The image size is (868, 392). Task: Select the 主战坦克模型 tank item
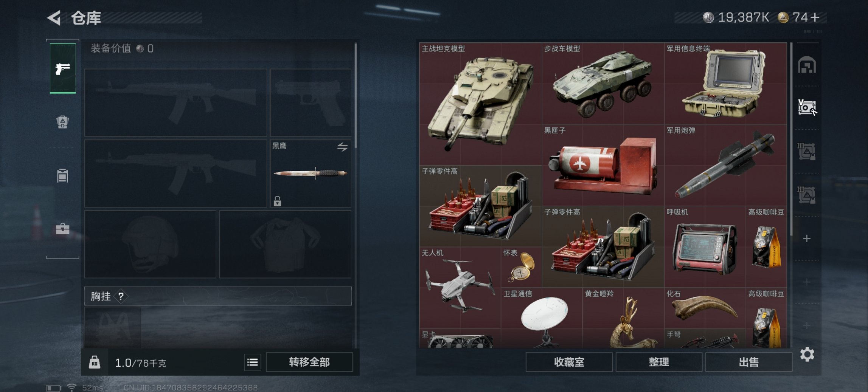coord(480,104)
